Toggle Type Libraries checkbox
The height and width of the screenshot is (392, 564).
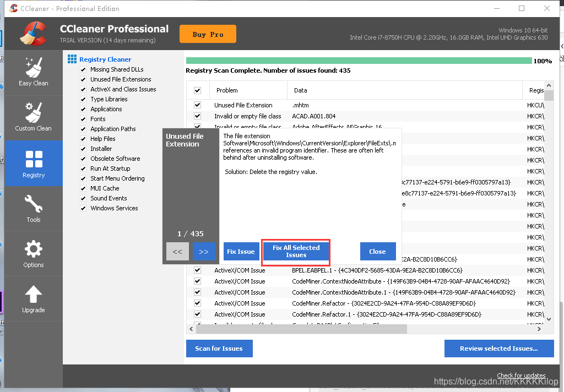pos(83,99)
